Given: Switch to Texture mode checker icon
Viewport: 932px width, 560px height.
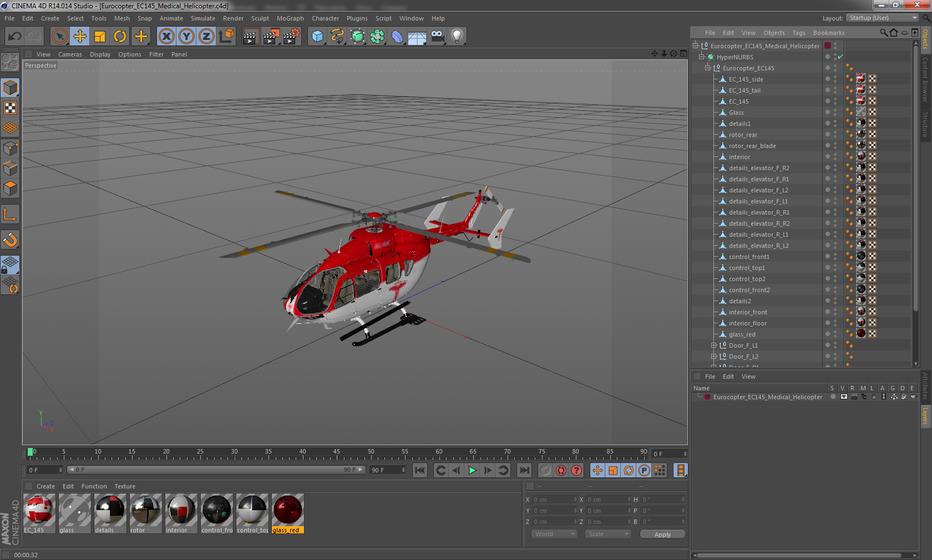Looking at the screenshot, I should [x=11, y=108].
